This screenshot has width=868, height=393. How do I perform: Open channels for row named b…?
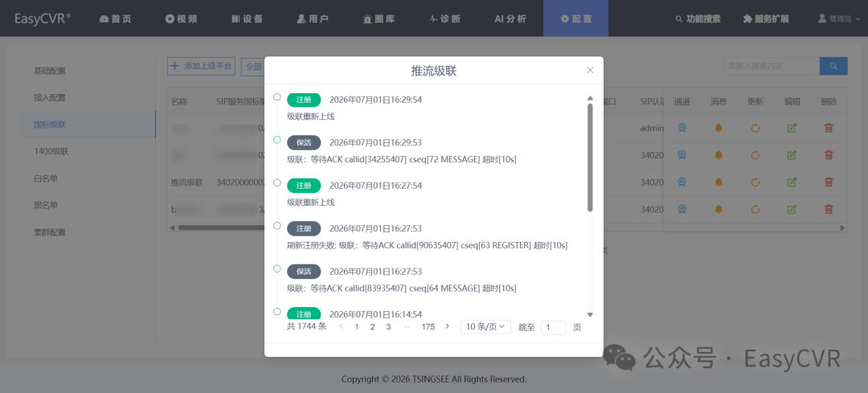[682, 209]
